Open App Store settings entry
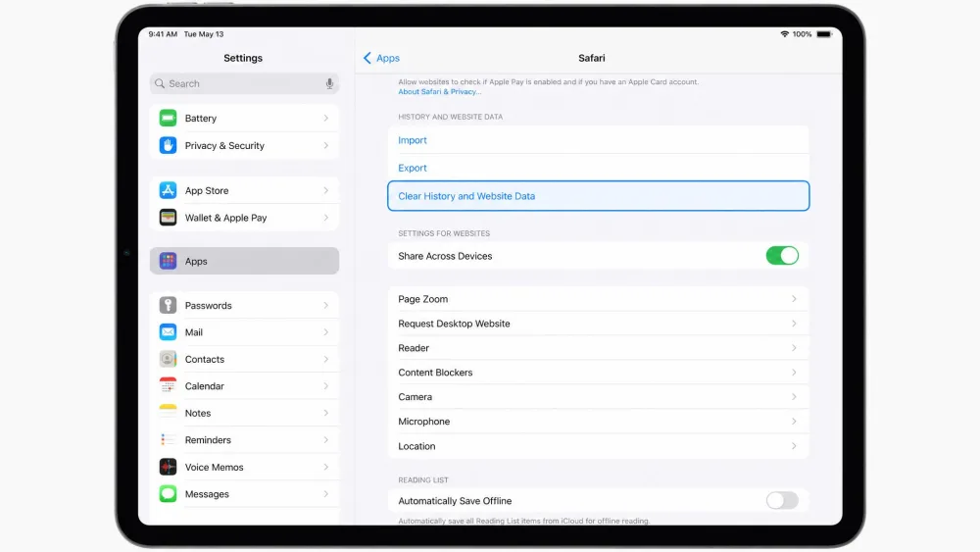 click(244, 190)
